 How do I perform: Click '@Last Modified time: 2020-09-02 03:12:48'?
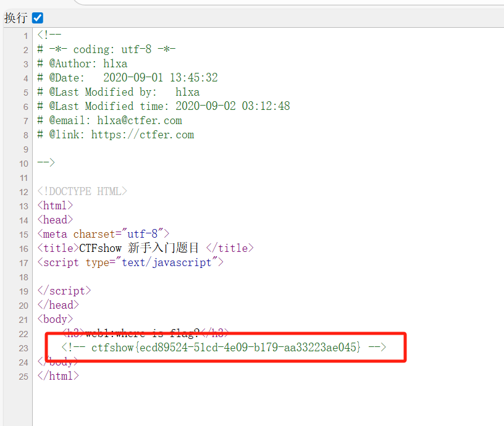click(x=164, y=106)
